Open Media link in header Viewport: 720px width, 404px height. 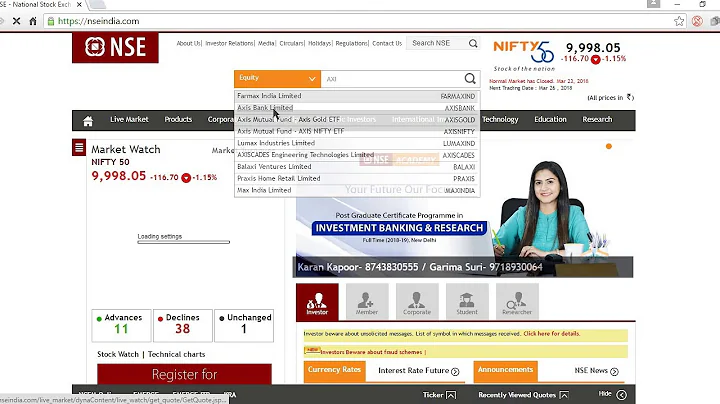pos(266,43)
